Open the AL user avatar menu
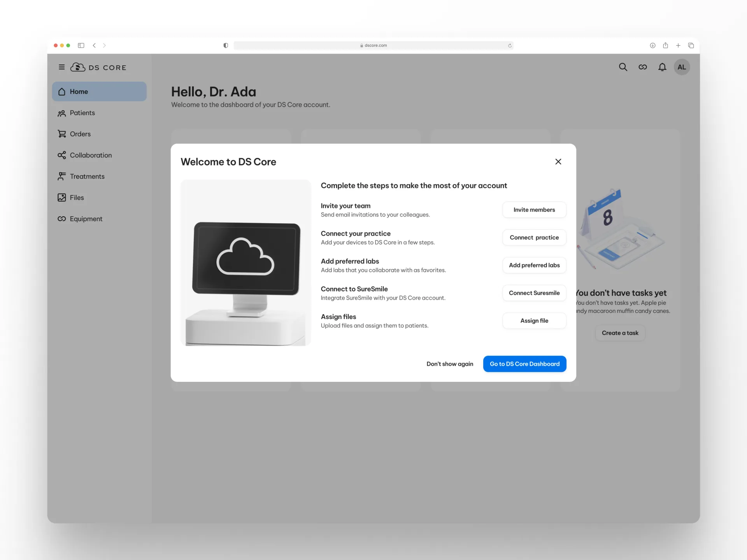 coord(682,67)
